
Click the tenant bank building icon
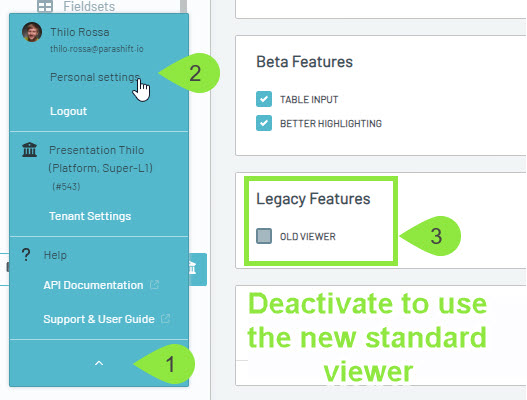pyautogui.click(x=30, y=150)
